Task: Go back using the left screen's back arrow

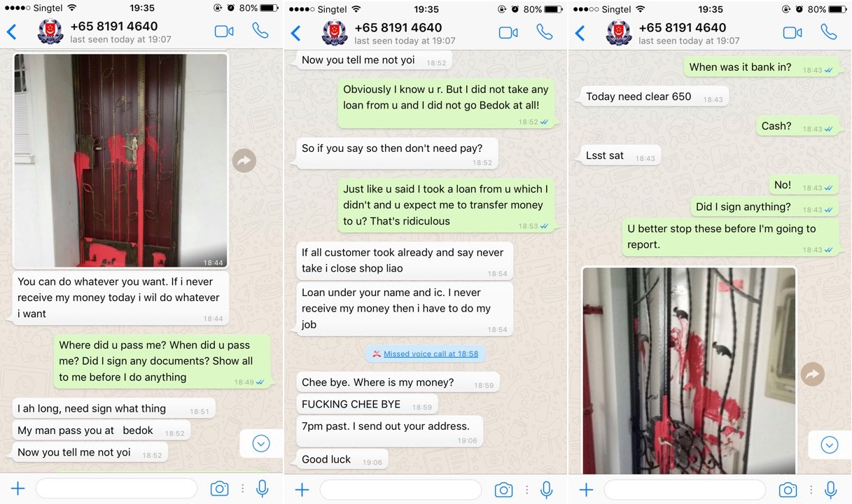Action: point(11,32)
